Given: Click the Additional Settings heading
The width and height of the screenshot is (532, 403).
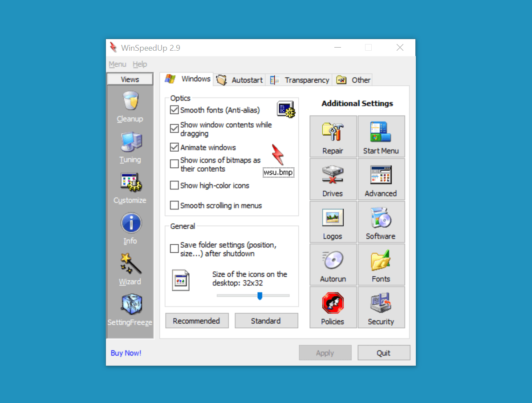Looking at the screenshot, I should [x=357, y=103].
